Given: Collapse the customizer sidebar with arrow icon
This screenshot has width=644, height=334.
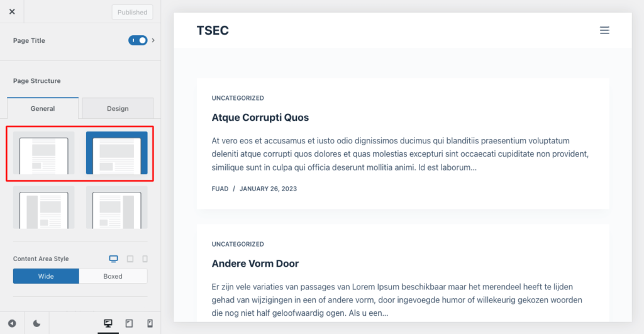Looking at the screenshot, I should pyautogui.click(x=12, y=323).
